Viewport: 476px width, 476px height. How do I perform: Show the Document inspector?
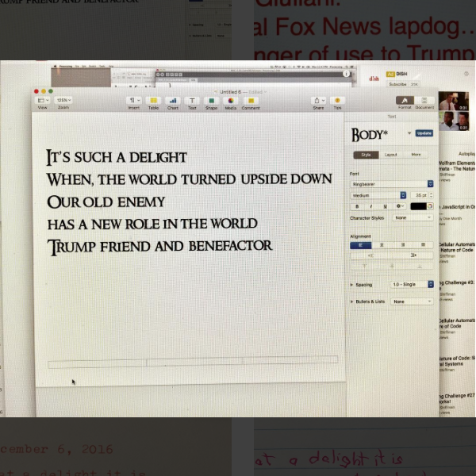click(424, 100)
